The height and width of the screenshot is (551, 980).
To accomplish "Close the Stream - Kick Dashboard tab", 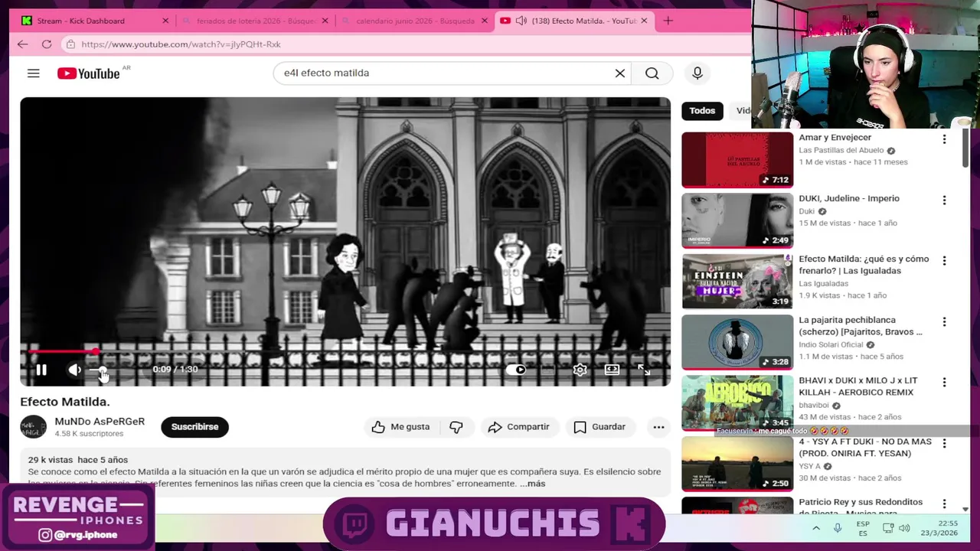I will coord(165,21).
